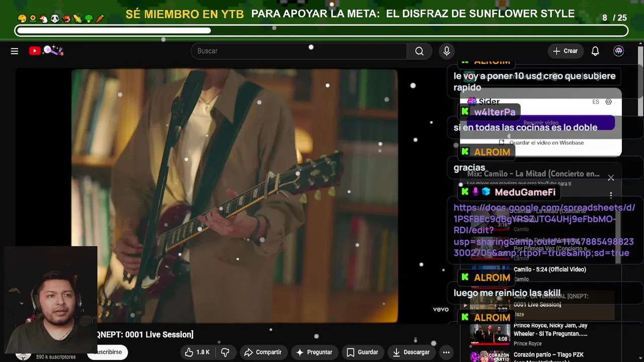Image resolution: width=644 pixels, height=362 pixels.
Task: Open Camilo - 5:24 (Official Video)
Action: tap(549, 269)
